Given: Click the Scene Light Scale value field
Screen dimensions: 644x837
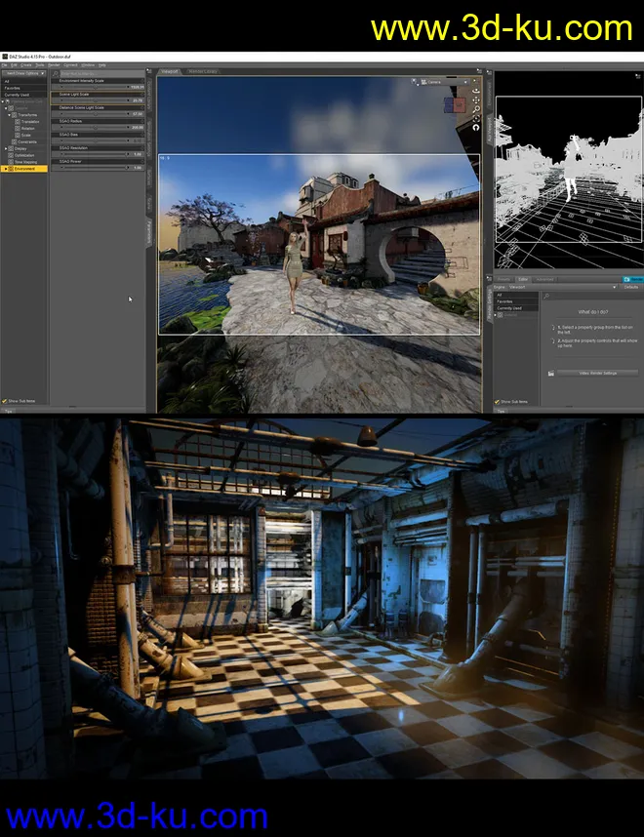Looking at the screenshot, I should tap(138, 100).
